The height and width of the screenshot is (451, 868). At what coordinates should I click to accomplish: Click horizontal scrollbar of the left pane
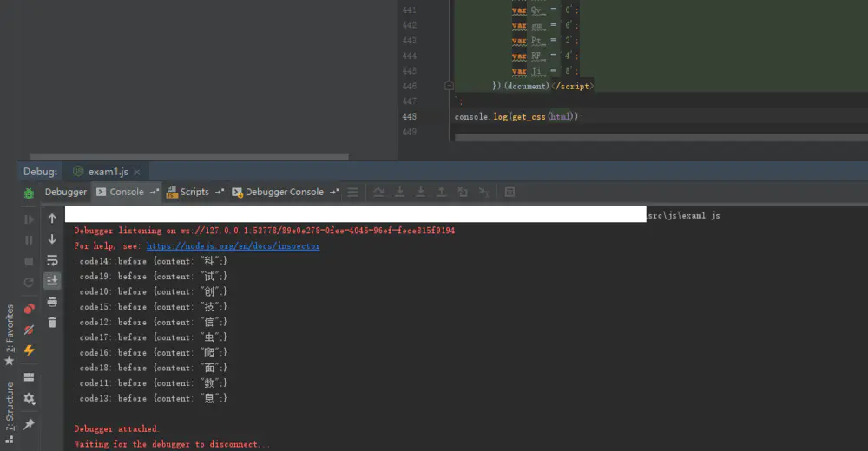click(189, 157)
